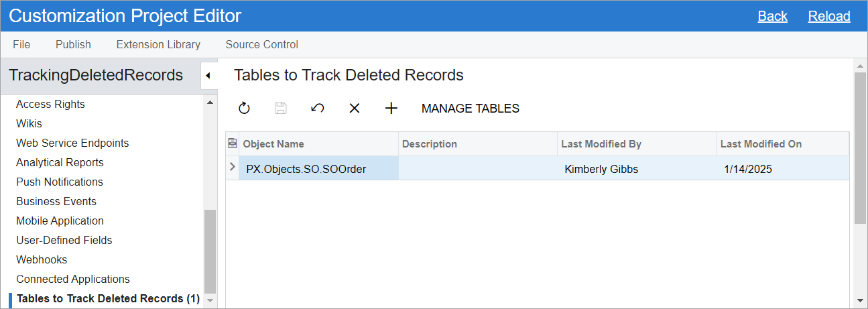Open the Extension Library menu
Screen dimensions: 868x309
point(158,44)
